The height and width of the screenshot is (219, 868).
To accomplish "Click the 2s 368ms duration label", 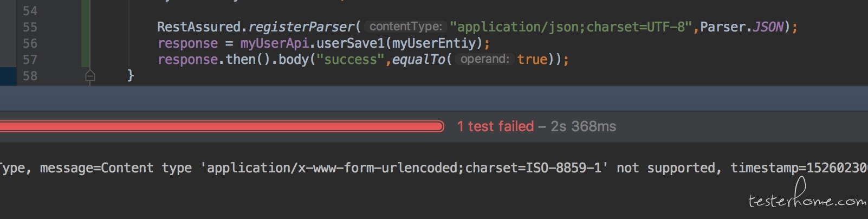I will click(583, 126).
